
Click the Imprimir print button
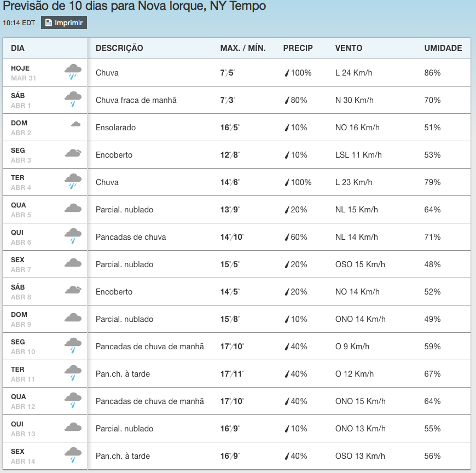64,23
